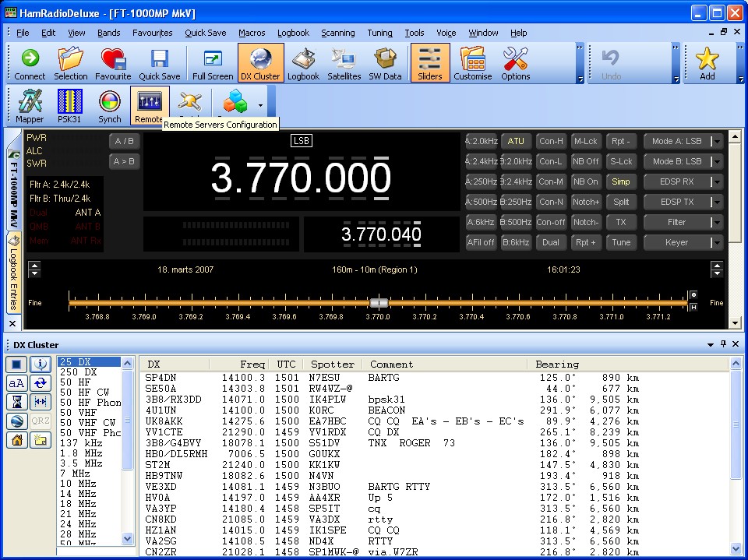Select the A:2.4kHz filter button
Image resolution: width=748 pixels, height=560 pixels.
pyautogui.click(x=481, y=161)
